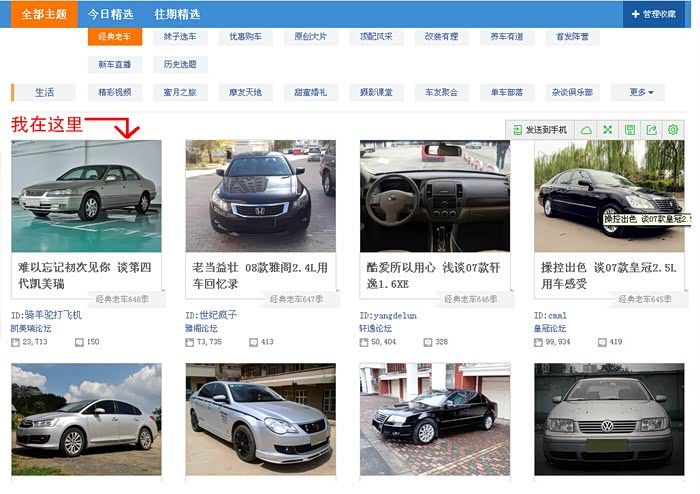Image resolution: width=700 pixels, height=494 pixels.
Task: Click the views icon beside 23,713
Action: pos(15,342)
